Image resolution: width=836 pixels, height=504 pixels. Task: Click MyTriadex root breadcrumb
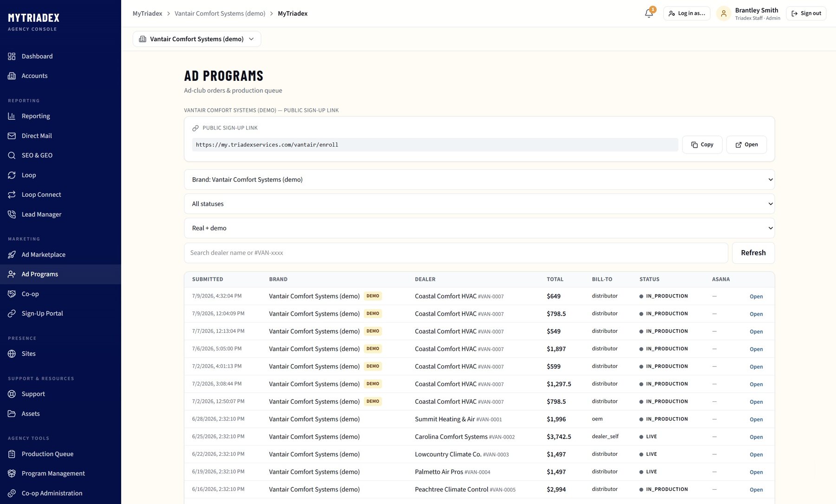coord(147,13)
